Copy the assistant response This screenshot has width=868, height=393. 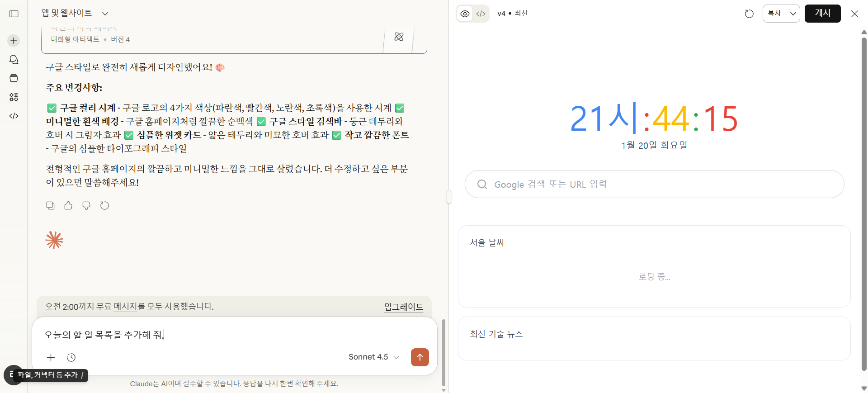point(50,206)
